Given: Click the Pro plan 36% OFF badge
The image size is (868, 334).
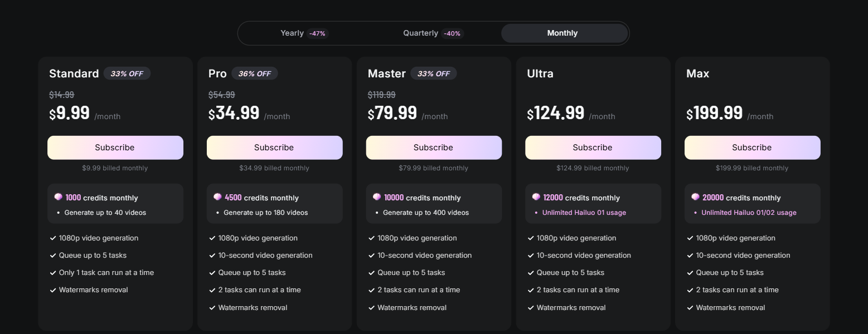Looking at the screenshot, I should point(255,73).
